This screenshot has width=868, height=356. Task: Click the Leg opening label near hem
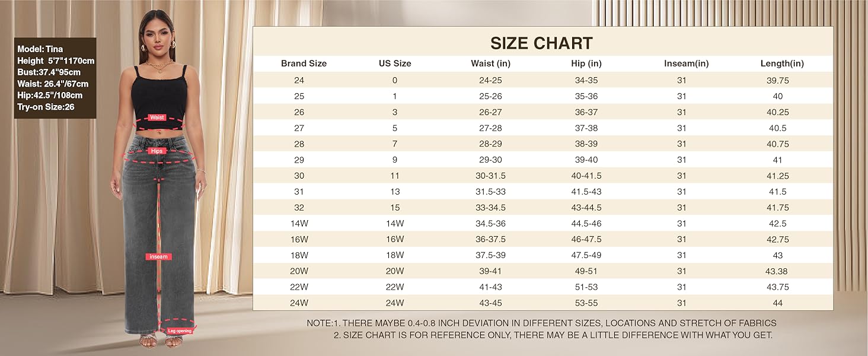coord(180,330)
